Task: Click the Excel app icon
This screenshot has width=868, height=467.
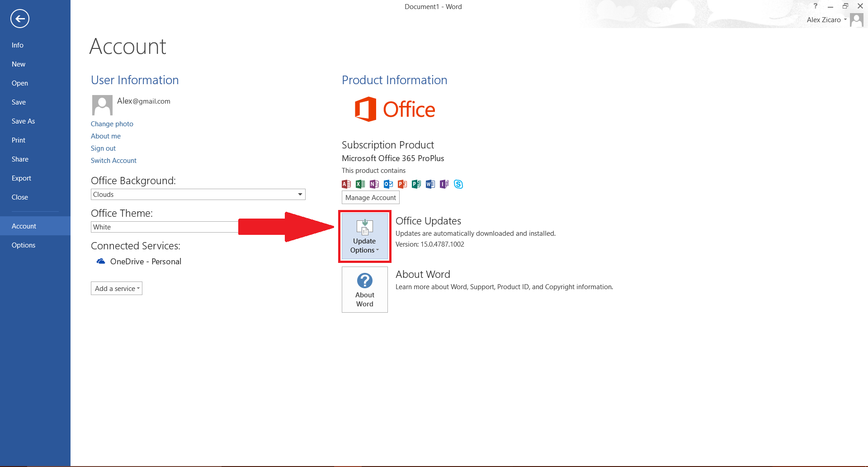Action: [x=360, y=184]
